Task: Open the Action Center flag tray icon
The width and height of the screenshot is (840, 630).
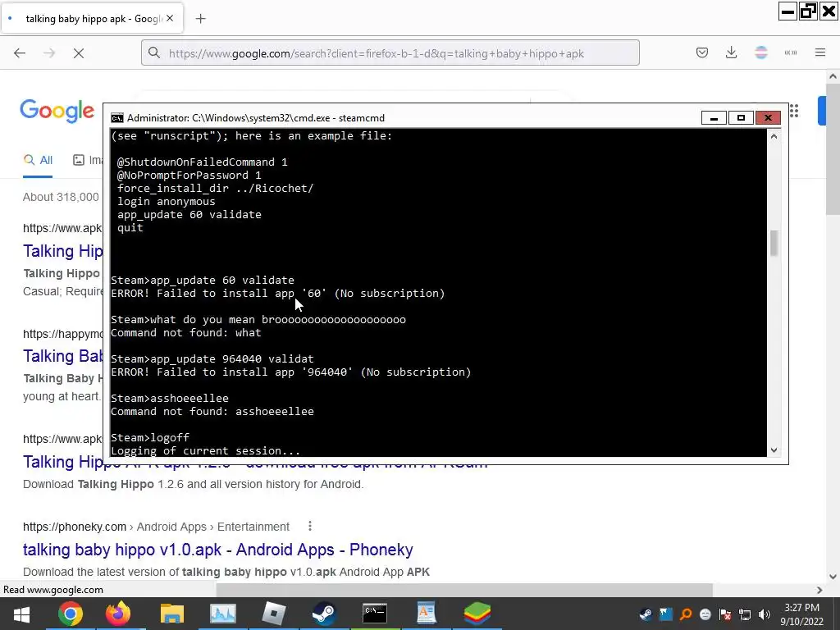Action: coord(725,614)
